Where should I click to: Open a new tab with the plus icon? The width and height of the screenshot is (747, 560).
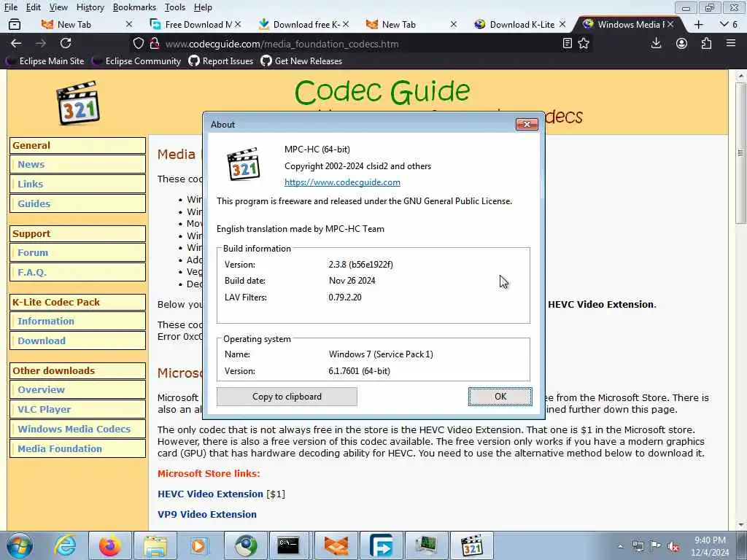tap(698, 24)
